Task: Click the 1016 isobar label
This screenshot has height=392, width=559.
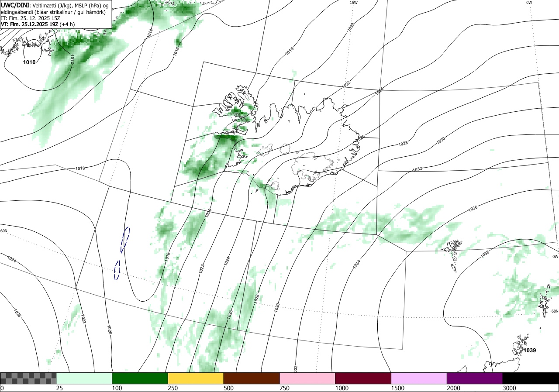Action: coord(176,52)
